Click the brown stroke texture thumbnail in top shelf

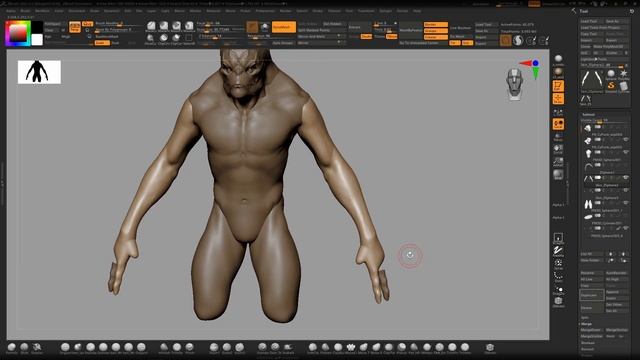[252, 27]
